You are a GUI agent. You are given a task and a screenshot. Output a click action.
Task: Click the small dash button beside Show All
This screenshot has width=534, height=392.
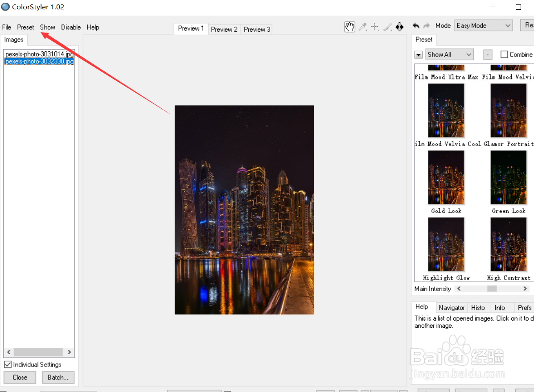[488, 54]
